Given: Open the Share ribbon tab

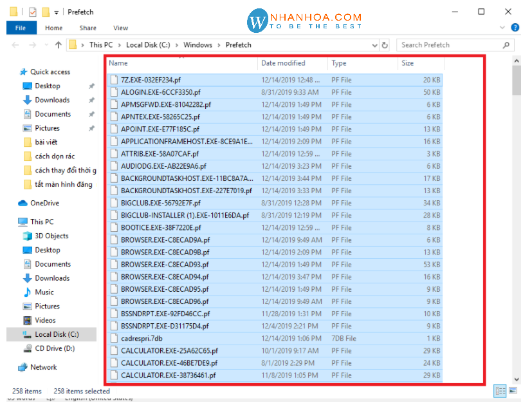Looking at the screenshot, I should tap(88, 28).
